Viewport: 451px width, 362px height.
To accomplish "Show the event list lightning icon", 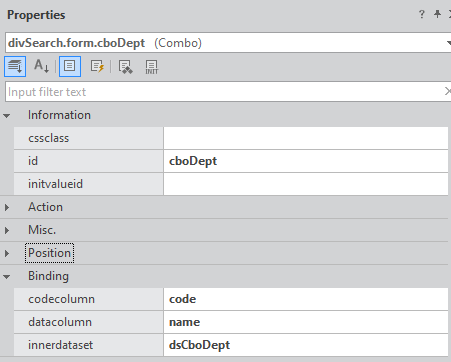I will (97, 66).
